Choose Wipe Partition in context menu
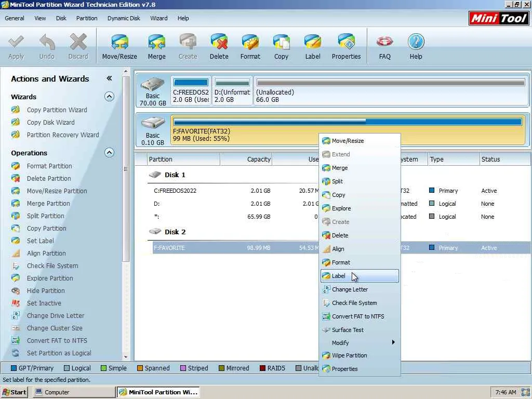The image size is (532, 399). coord(360,355)
